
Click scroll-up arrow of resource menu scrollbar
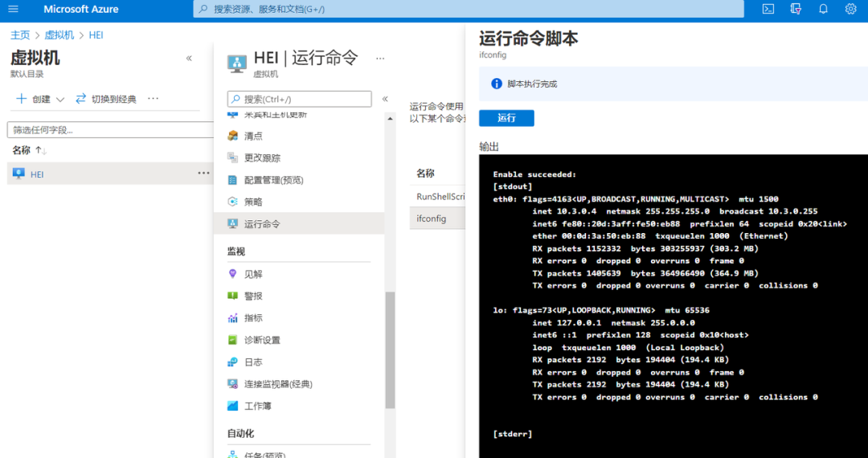(391, 119)
